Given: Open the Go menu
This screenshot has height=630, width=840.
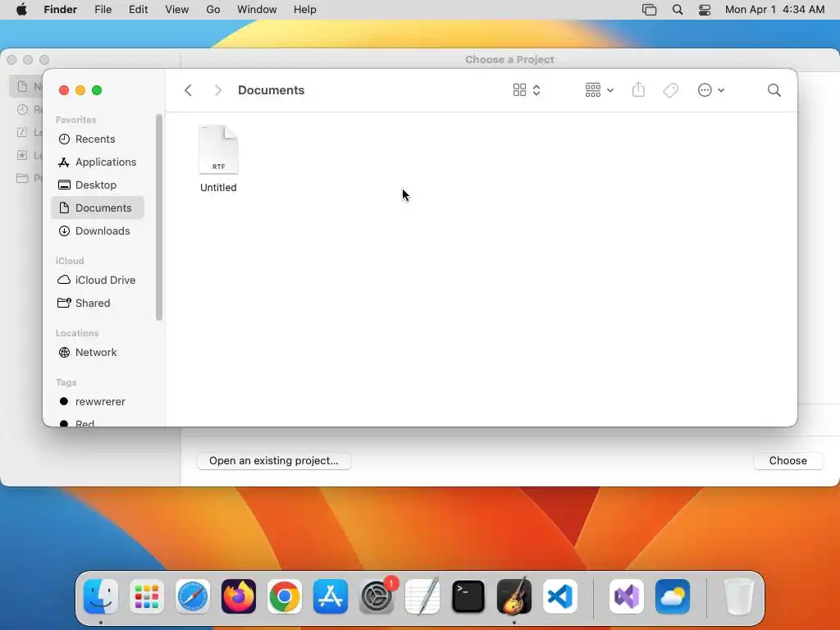Looking at the screenshot, I should point(213,10).
